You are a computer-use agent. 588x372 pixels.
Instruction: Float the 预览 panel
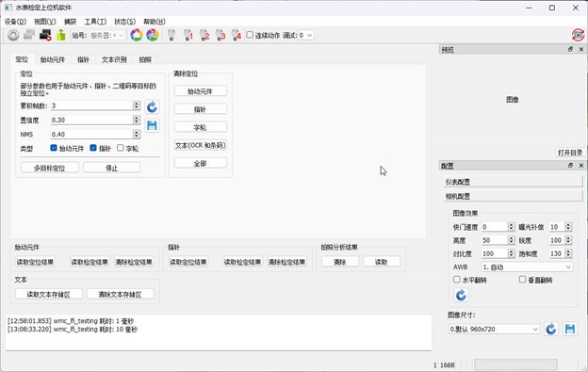click(570, 50)
